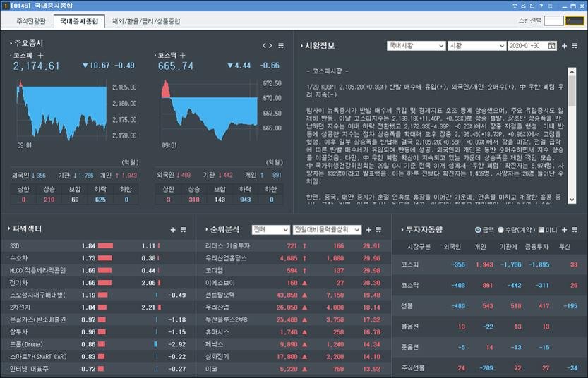Expand the 주요증시 section title arrow

pos(11,43)
